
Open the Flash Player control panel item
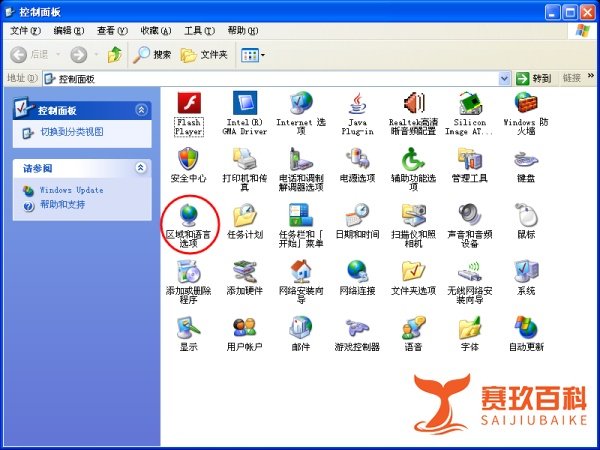(x=189, y=114)
